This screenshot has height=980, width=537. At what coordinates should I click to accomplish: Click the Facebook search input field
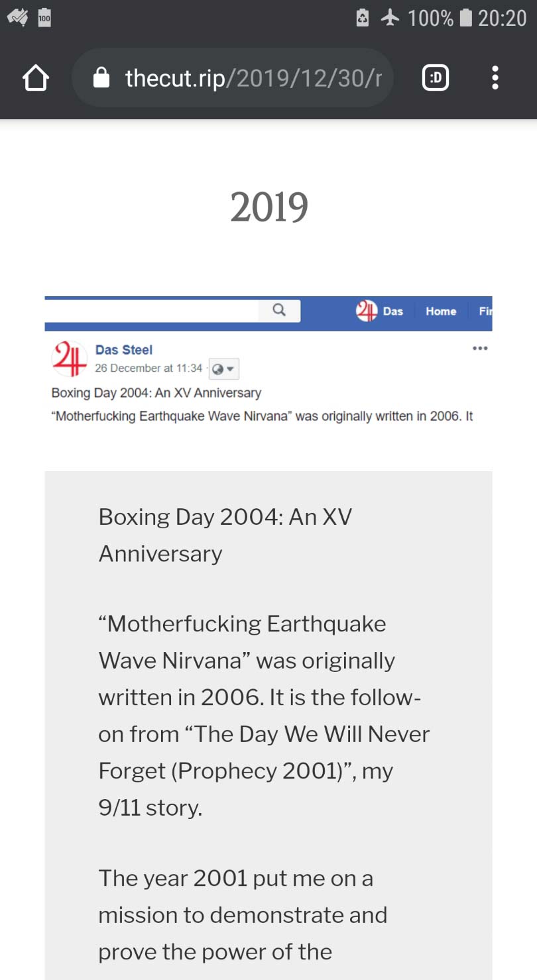(152, 310)
